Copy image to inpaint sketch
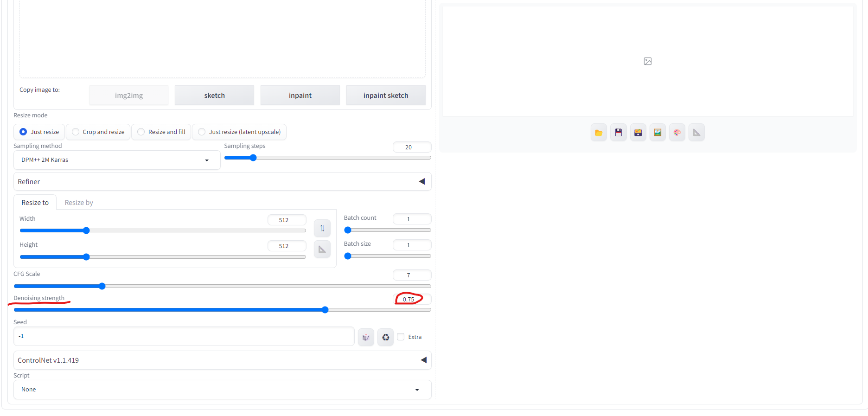The height and width of the screenshot is (416, 868). click(x=386, y=96)
